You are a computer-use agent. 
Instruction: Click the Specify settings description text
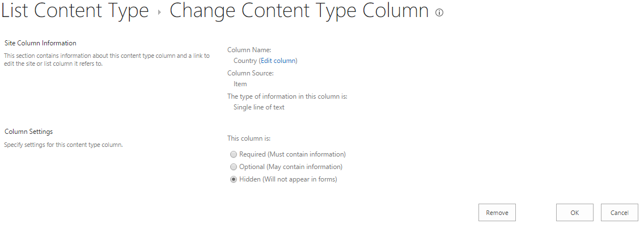click(63, 145)
